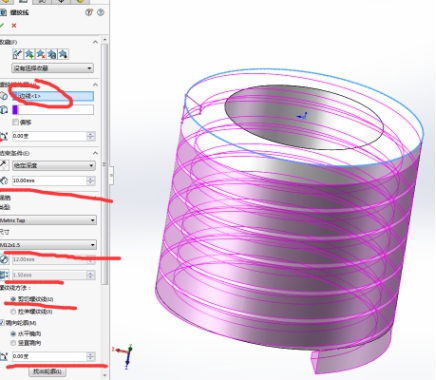Screen dimensions: 436x380
Task: Click the Apply Defaults favorites icon
Action: (x=18, y=54)
